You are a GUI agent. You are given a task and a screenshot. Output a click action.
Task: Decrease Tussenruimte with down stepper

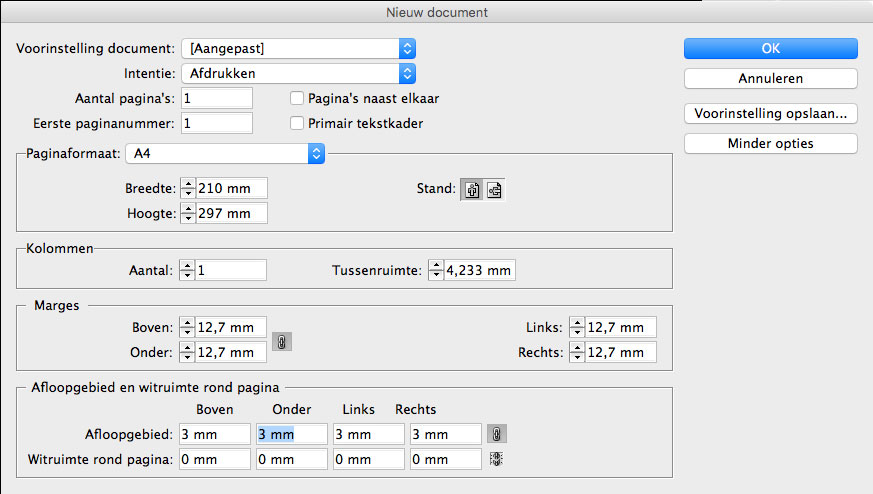(x=436, y=275)
